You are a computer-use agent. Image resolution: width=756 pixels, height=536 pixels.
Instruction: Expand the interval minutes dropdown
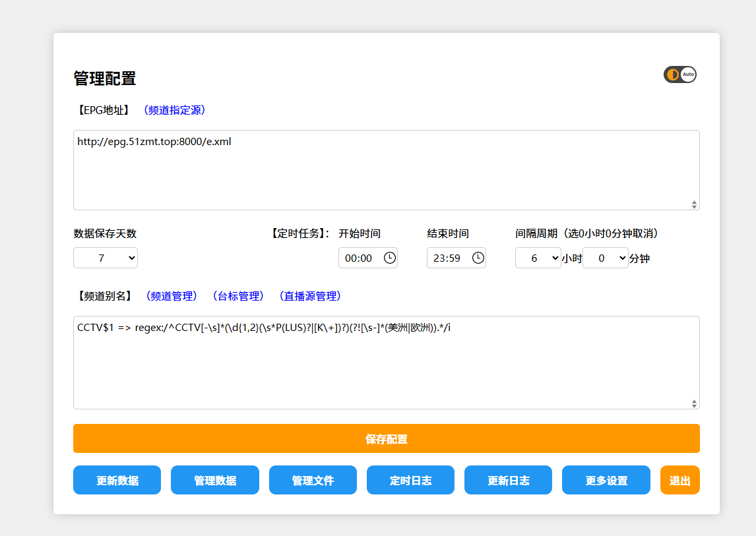(x=605, y=258)
